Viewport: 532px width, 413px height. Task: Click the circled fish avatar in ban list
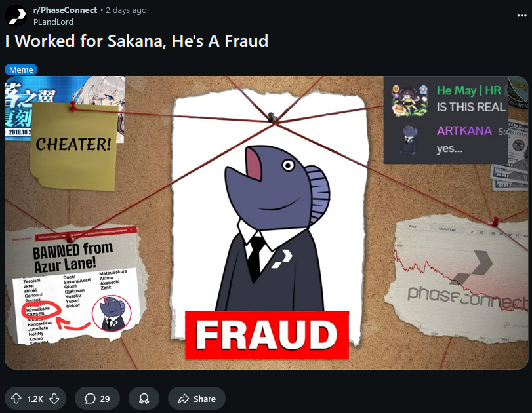point(112,313)
